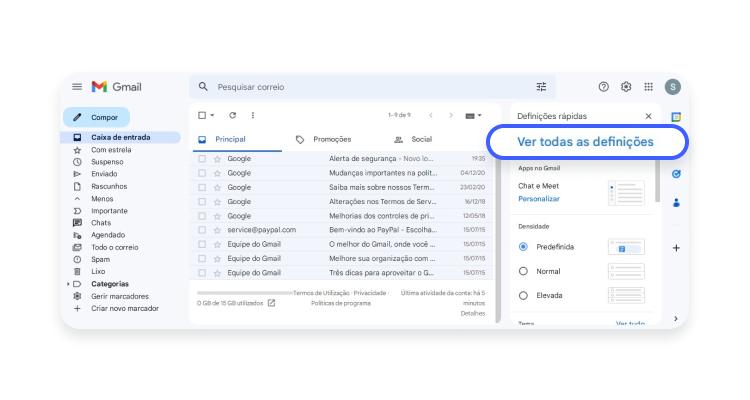The width and height of the screenshot is (750, 400).
Task: Open the main menu hamburger icon
Action: pos(77,87)
